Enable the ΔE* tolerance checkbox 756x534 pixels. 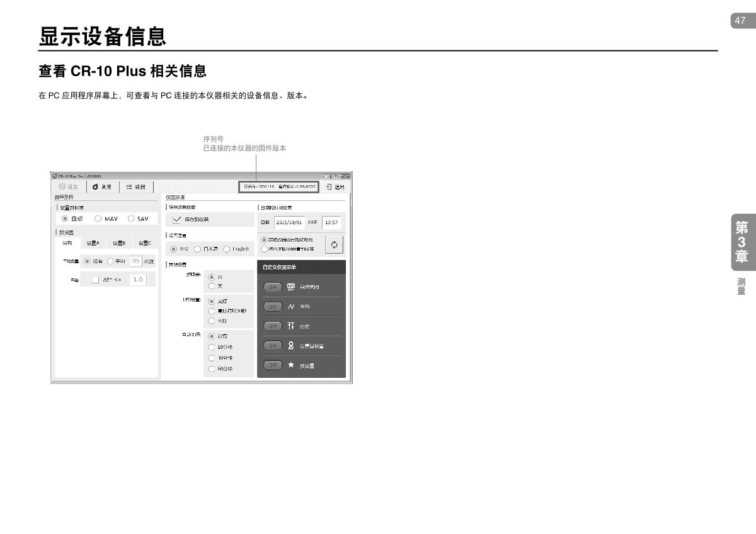pyautogui.click(x=95, y=280)
